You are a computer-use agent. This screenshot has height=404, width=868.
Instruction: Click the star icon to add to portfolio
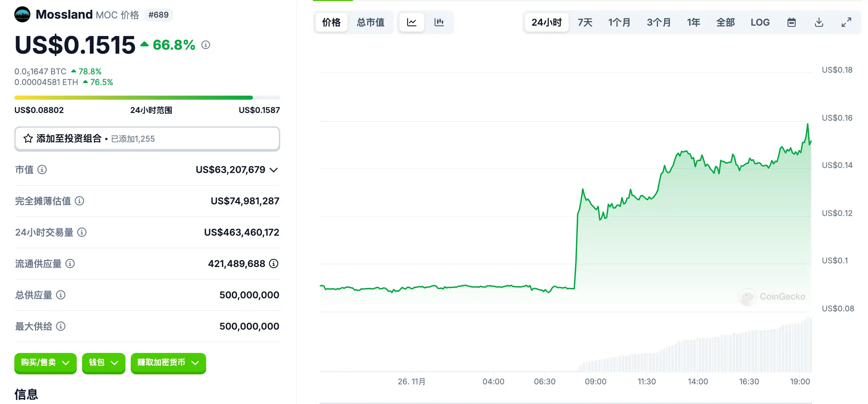pos(28,139)
